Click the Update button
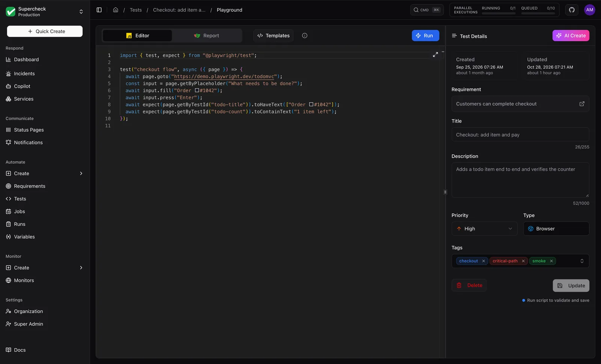601x364 pixels. pos(571,285)
